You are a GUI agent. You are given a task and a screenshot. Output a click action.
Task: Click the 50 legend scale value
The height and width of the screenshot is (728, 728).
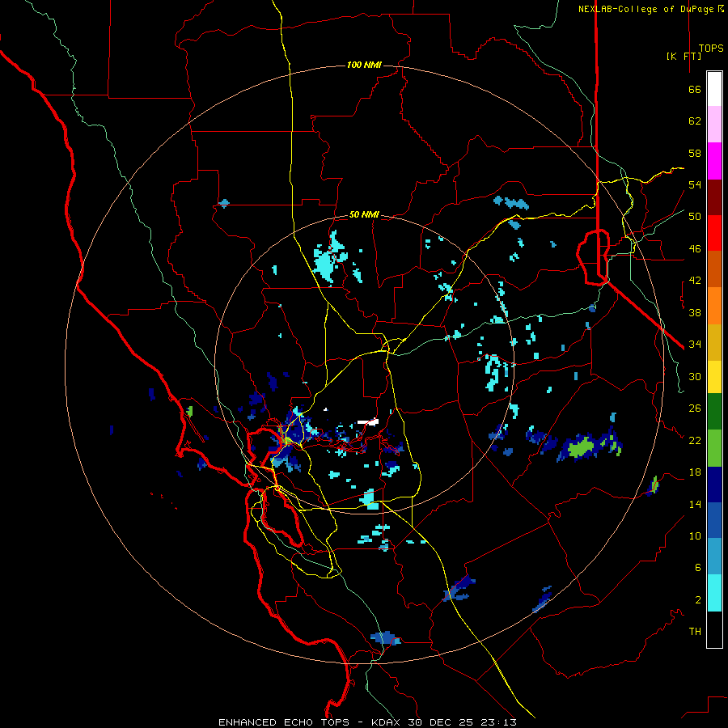(695, 217)
